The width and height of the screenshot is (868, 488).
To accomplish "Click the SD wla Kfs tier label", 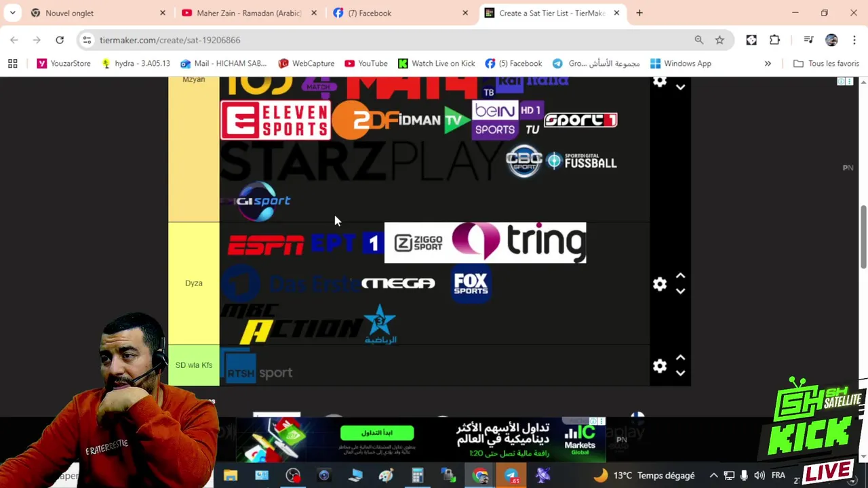I will coord(194,365).
